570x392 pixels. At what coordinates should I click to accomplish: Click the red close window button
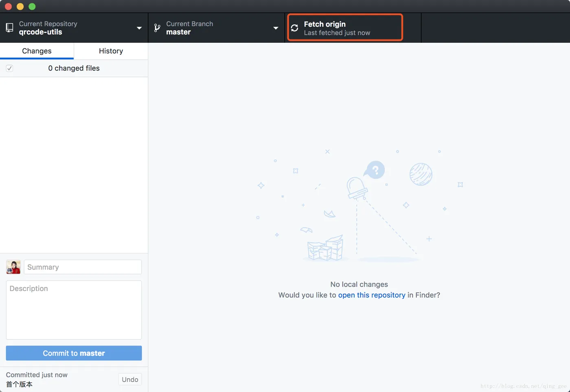8,7
